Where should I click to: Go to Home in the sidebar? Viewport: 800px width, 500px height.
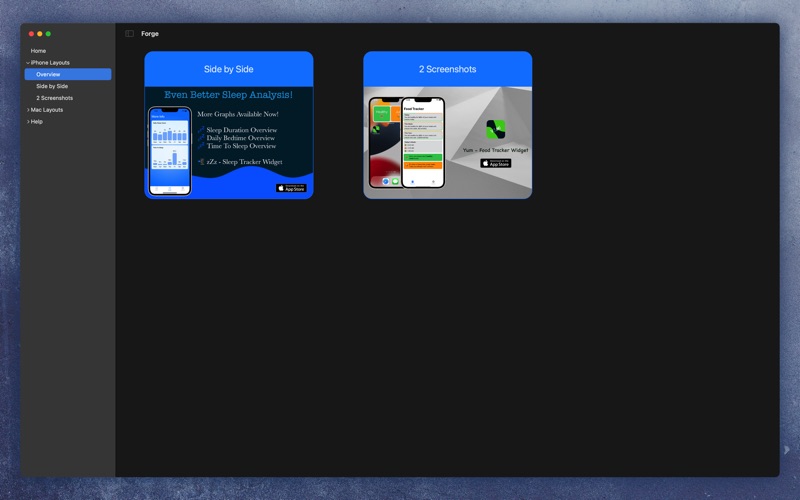(38, 51)
